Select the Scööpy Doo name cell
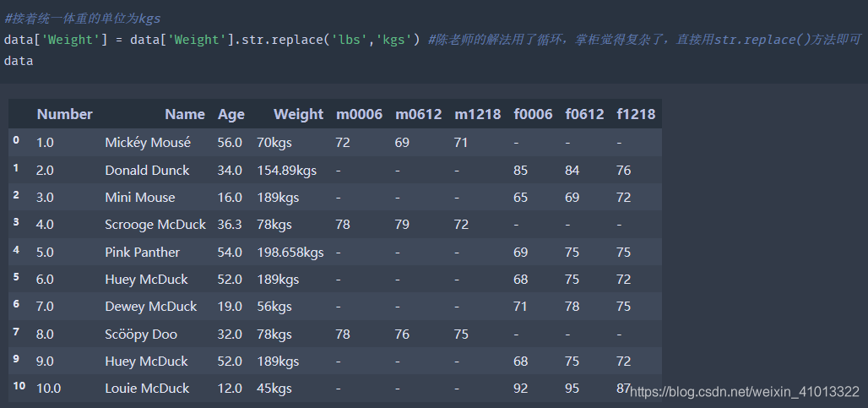Viewport: 868px width, 408px height. (141, 335)
